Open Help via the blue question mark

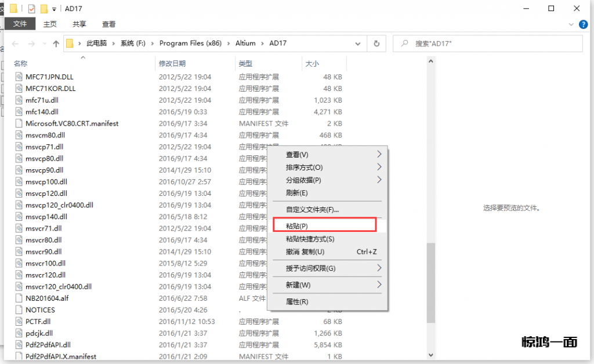tap(582, 24)
